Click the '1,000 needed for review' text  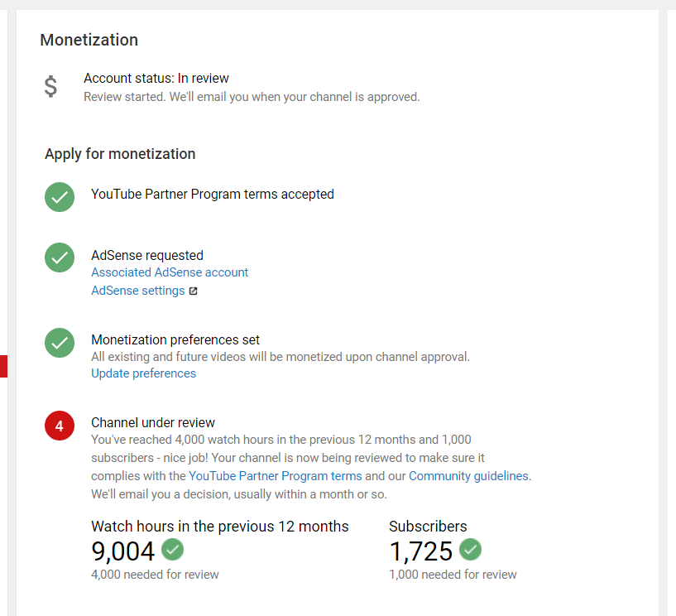pyautogui.click(x=453, y=575)
